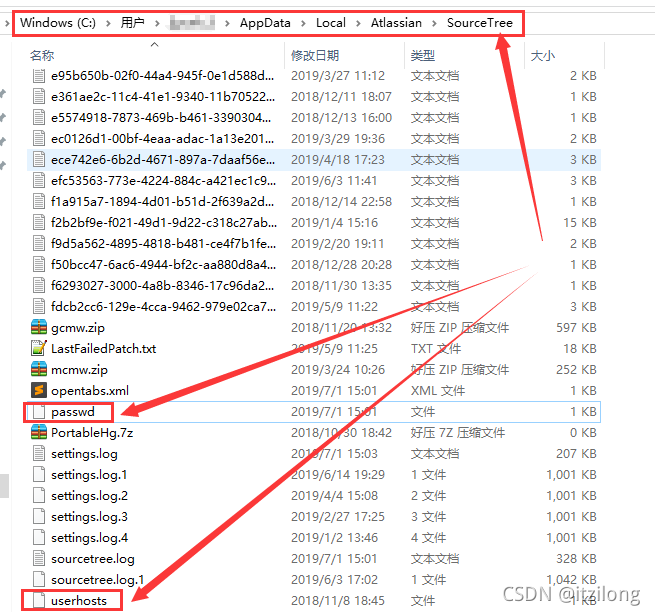Screen dimensions: 655x615
Task: Click the PortableHg.7z archive icon
Action: (x=39, y=432)
